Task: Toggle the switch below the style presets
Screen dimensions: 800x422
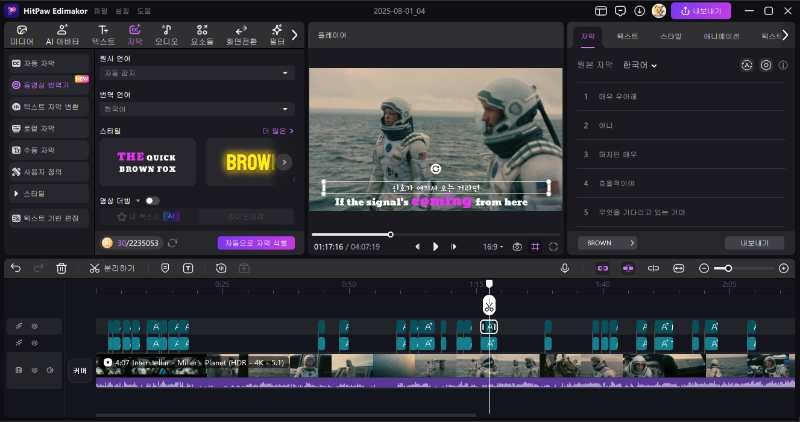Action: (152, 201)
